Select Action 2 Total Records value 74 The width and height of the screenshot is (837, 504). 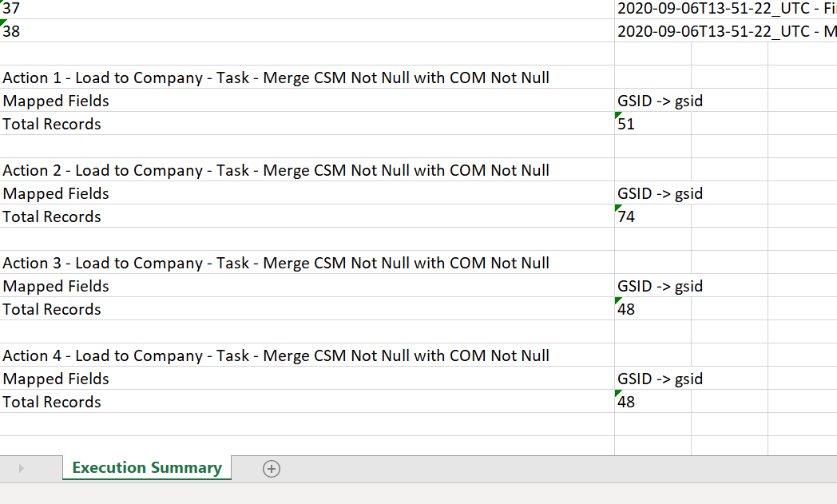tap(653, 216)
